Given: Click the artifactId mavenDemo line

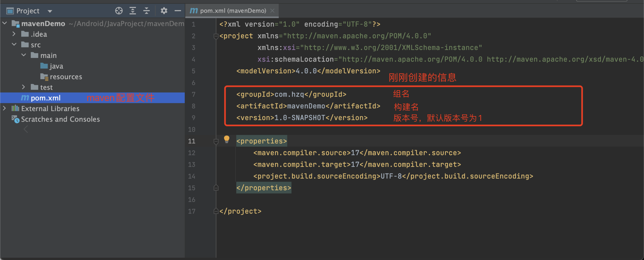Looking at the screenshot, I should (308, 106).
